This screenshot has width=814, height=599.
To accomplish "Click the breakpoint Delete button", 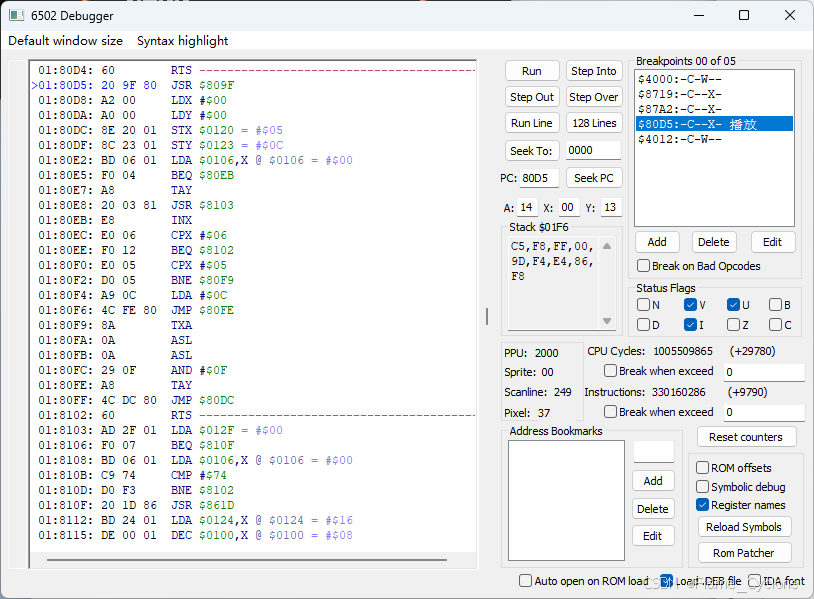I will 713,242.
